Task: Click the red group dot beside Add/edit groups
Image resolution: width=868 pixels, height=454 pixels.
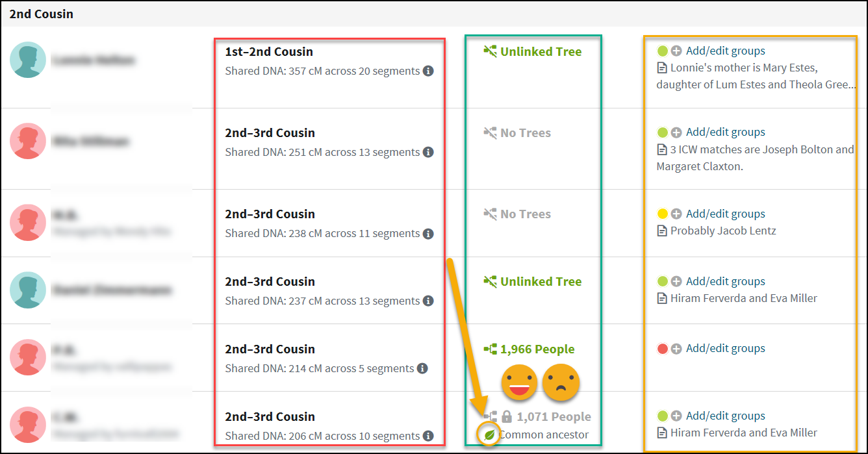Action: pos(663,349)
